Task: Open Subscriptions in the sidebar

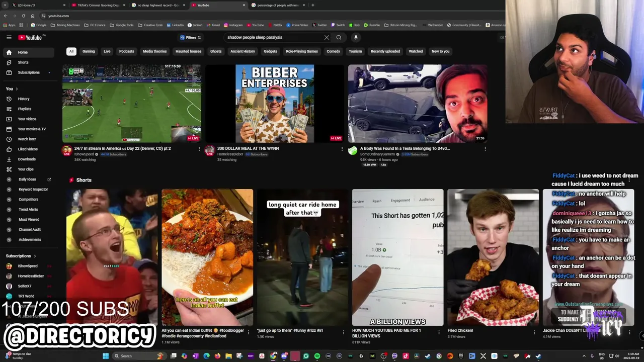Action: pyautogui.click(x=29, y=72)
